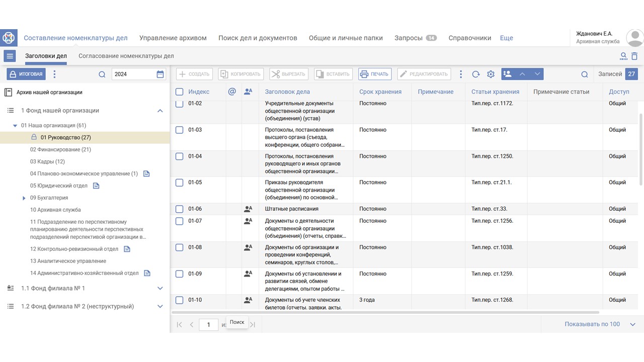
Task: Click the refresh icon in the toolbar
Action: pyautogui.click(x=475, y=74)
